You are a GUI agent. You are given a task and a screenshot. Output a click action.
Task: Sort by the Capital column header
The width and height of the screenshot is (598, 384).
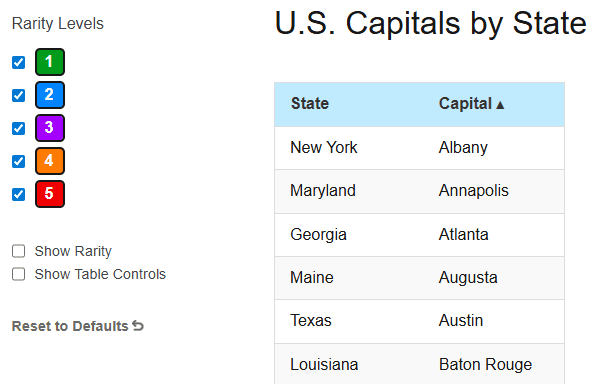click(471, 104)
